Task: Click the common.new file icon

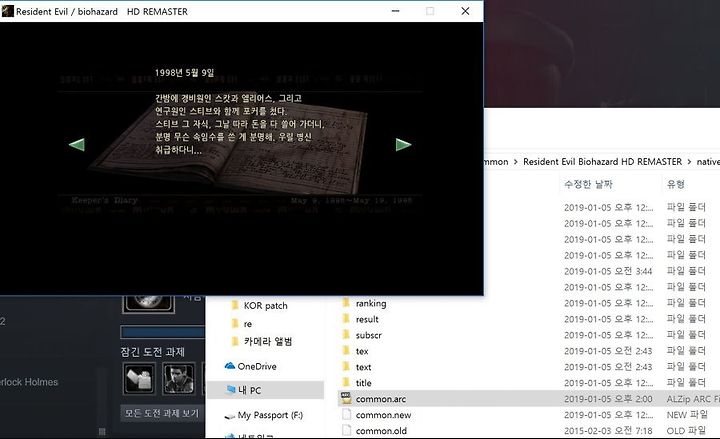Action: pos(347,415)
